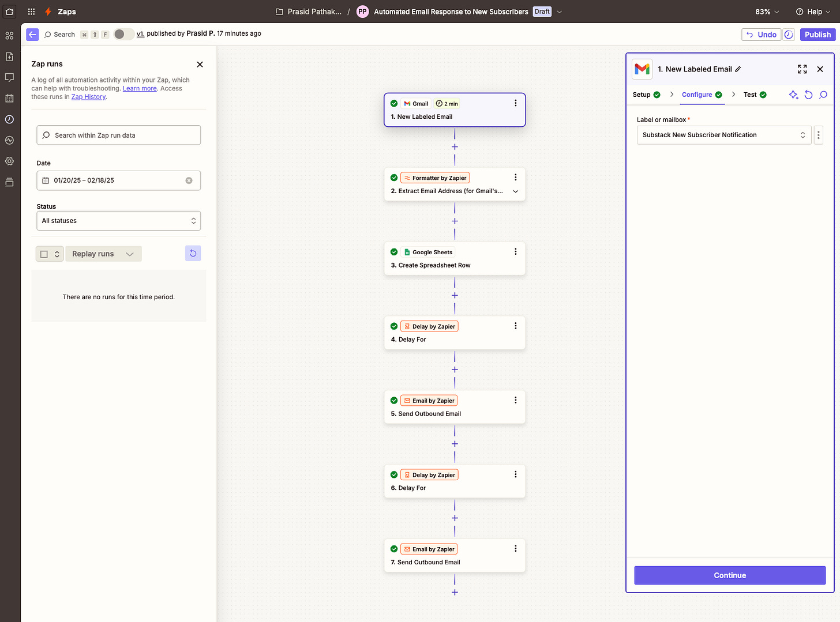Open the Learn more link
This screenshot has width=840, height=622.
pyautogui.click(x=140, y=88)
